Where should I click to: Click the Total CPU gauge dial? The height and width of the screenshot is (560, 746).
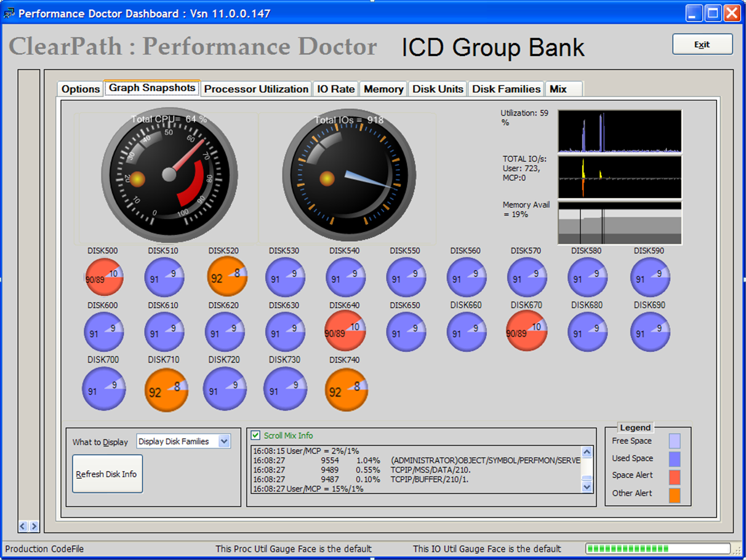[169, 175]
